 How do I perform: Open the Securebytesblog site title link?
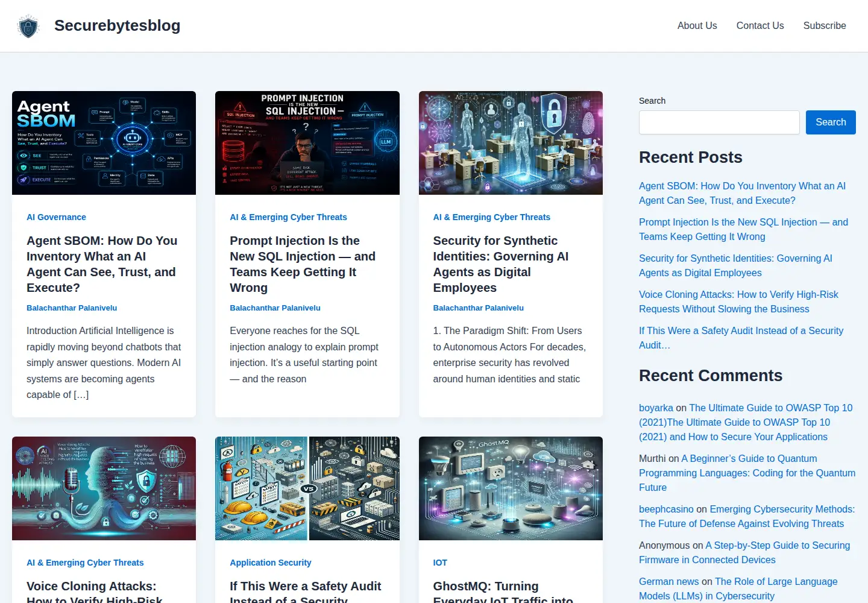click(117, 25)
